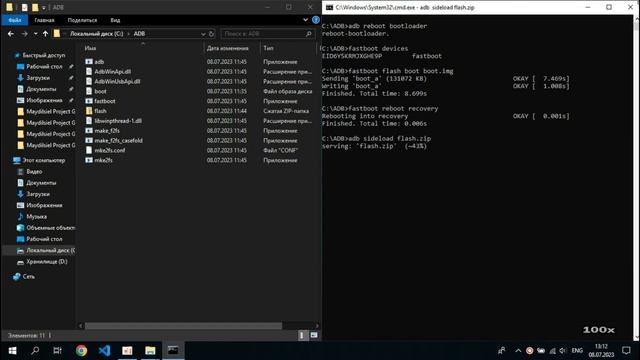The image size is (640, 360).
Task: Open Музыка folder in navigation pane
Action: [36, 216]
